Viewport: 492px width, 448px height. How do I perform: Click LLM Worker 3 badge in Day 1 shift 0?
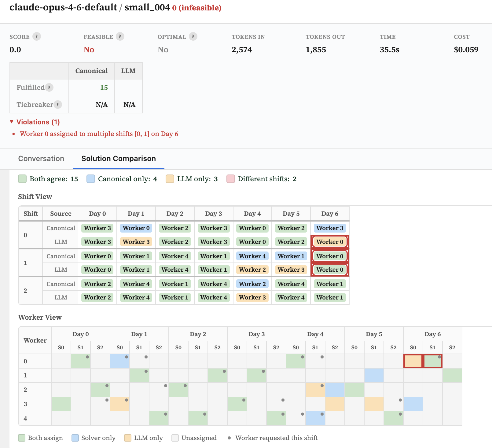pos(136,242)
